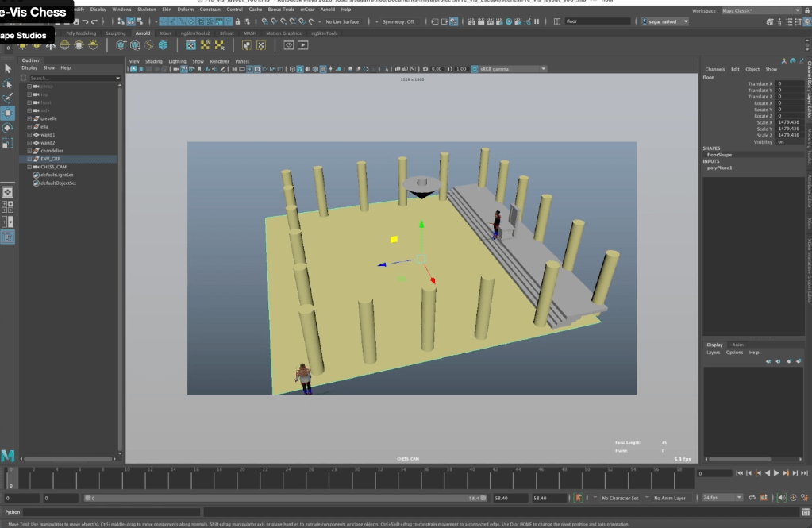The width and height of the screenshot is (812, 528).
Task: Click the floorShape node in the Channel Box
Action: pyautogui.click(x=719, y=155)
